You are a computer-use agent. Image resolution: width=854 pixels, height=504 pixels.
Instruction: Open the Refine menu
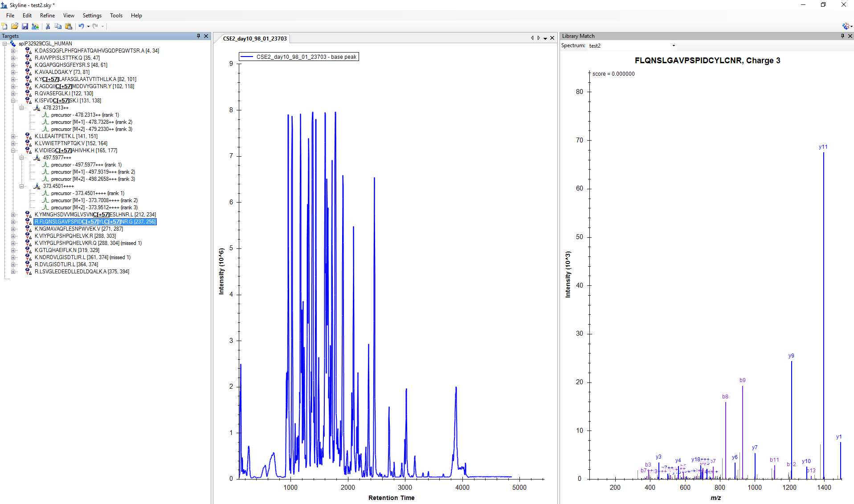[x=47, y=16]
